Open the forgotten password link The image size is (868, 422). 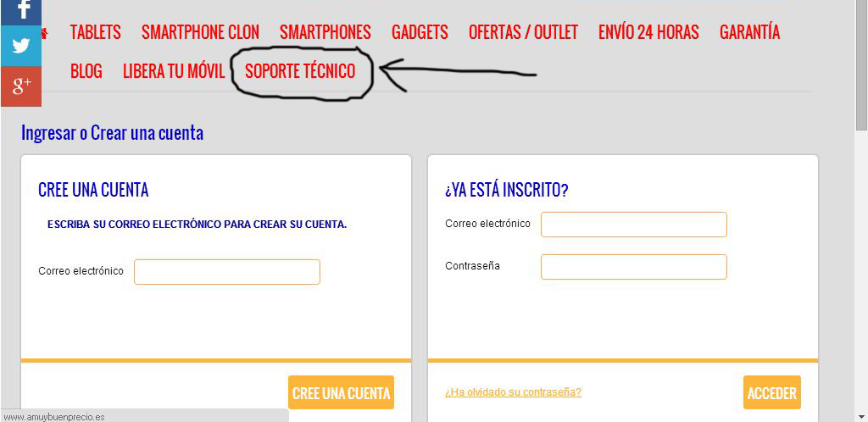pos(513,392)
